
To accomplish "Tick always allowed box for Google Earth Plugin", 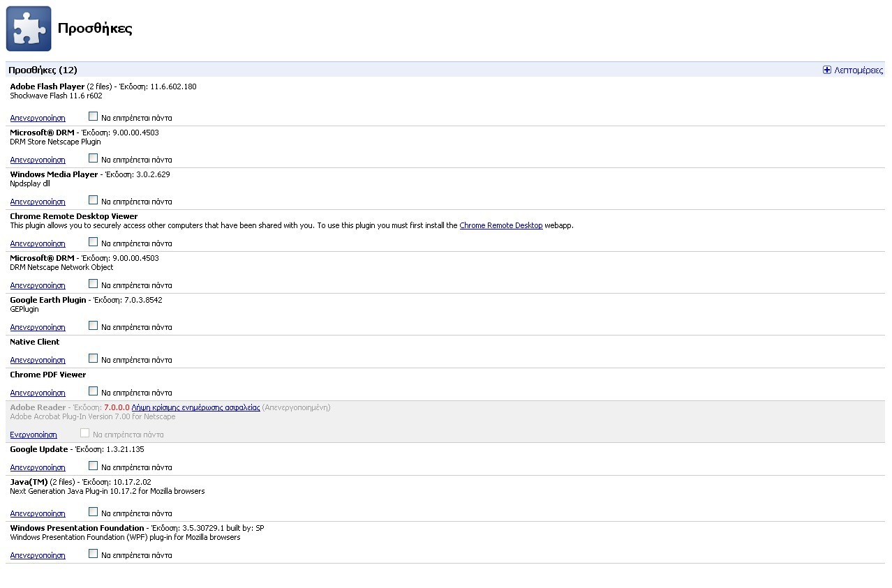I will pos(93,326).
